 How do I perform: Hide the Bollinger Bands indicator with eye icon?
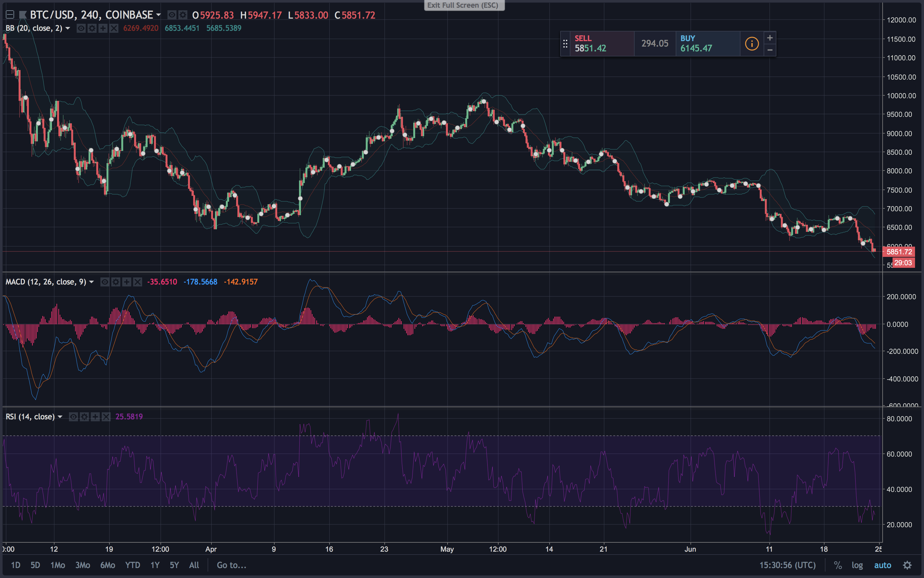click(x=81, y=28)
